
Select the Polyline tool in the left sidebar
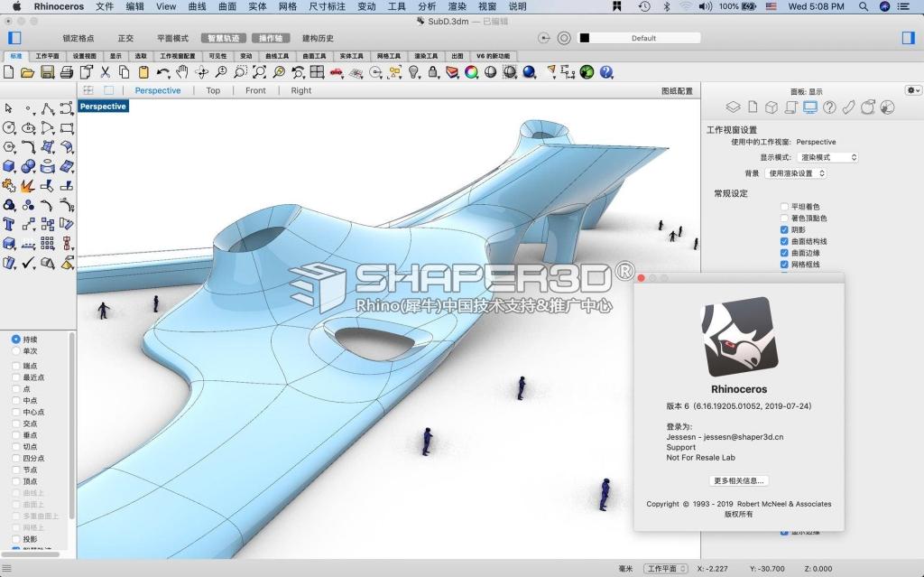tap(48, 108)
